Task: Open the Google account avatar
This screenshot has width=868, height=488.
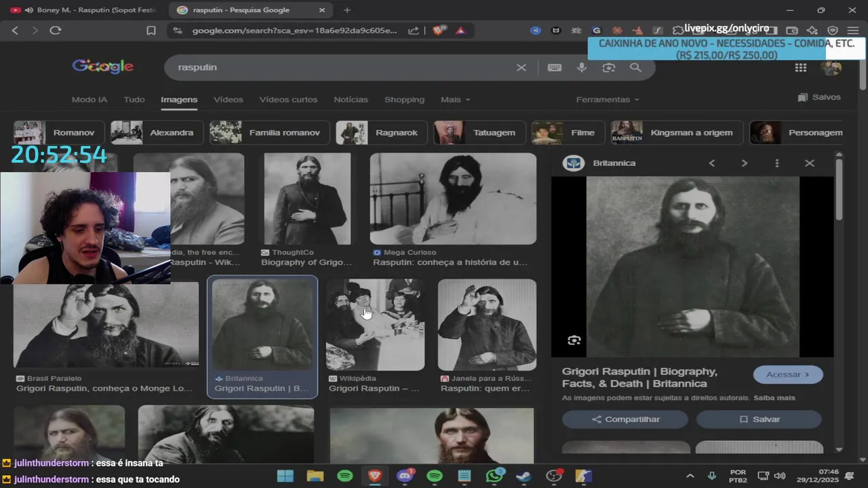Action: coord(831,68)
